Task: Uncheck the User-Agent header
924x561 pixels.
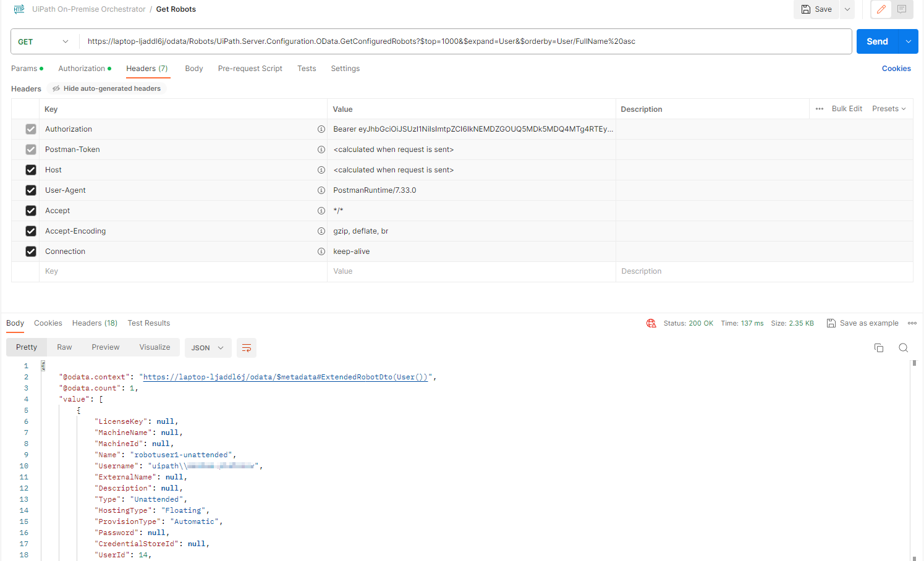Action: point(31,190)
